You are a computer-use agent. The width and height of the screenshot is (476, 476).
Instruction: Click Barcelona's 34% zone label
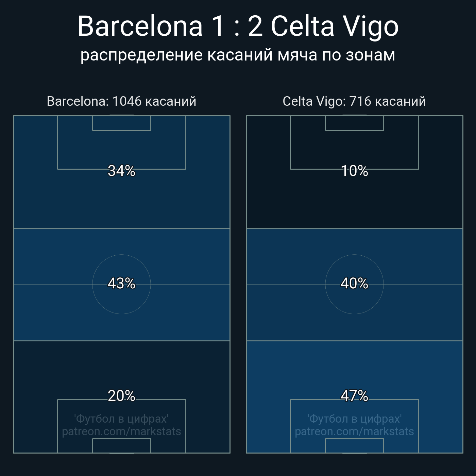click(121, 171)
